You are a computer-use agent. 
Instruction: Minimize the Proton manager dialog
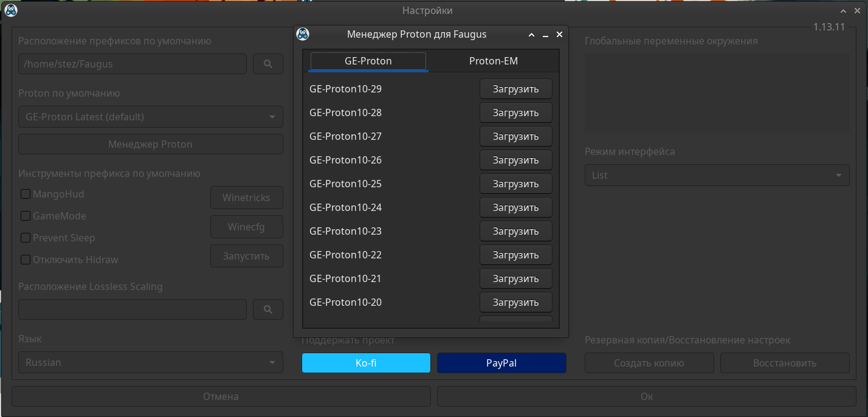(x=546, y=35)
